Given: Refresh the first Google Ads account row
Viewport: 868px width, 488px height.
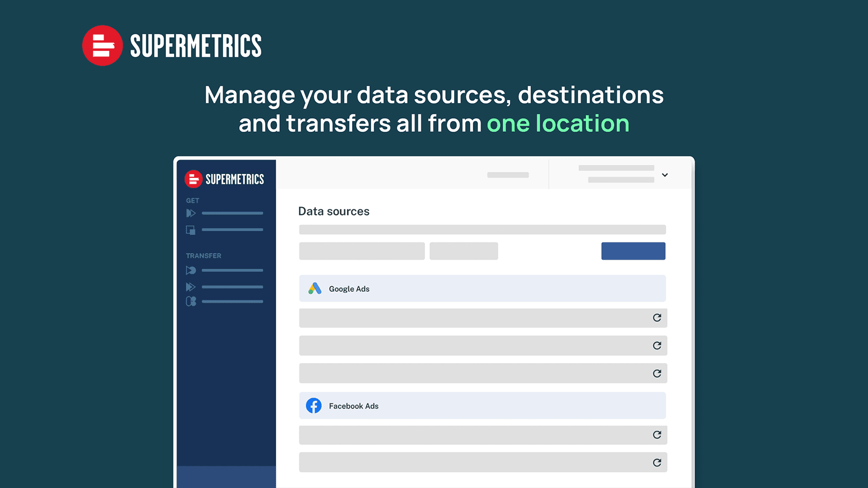Looking at the screenshot, I should 656,318.
